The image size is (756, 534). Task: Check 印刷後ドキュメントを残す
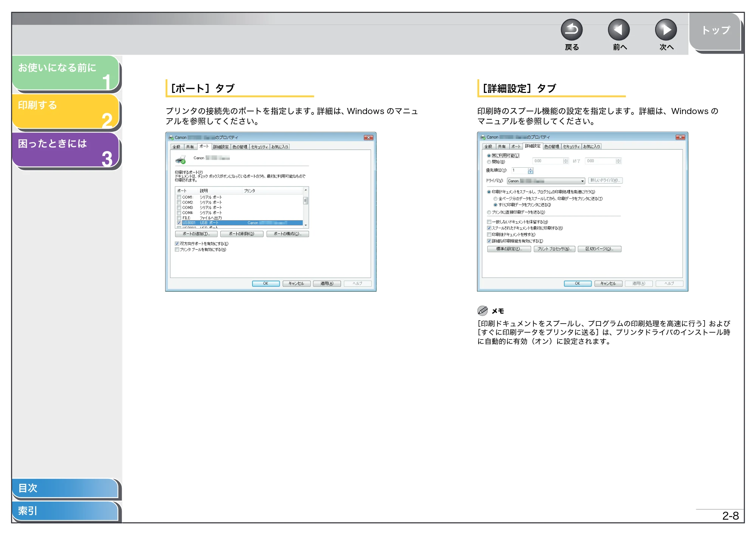(489, 235)
